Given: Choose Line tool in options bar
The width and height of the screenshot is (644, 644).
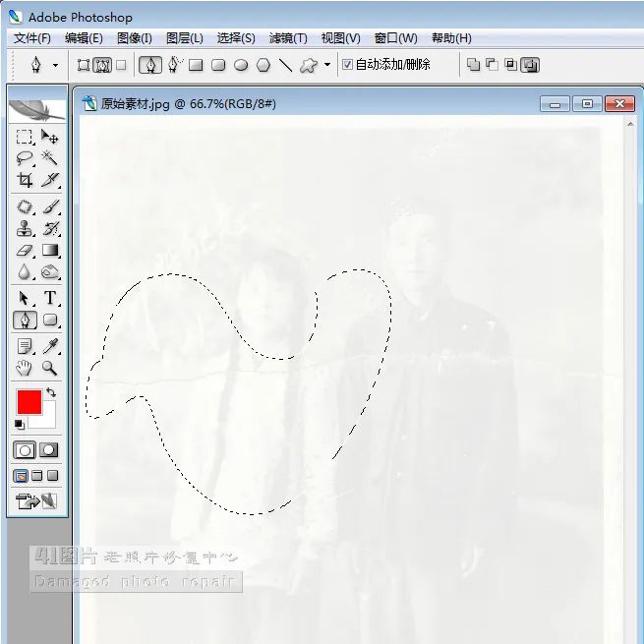Looking at the screenshot, I should tap(286, 65).
